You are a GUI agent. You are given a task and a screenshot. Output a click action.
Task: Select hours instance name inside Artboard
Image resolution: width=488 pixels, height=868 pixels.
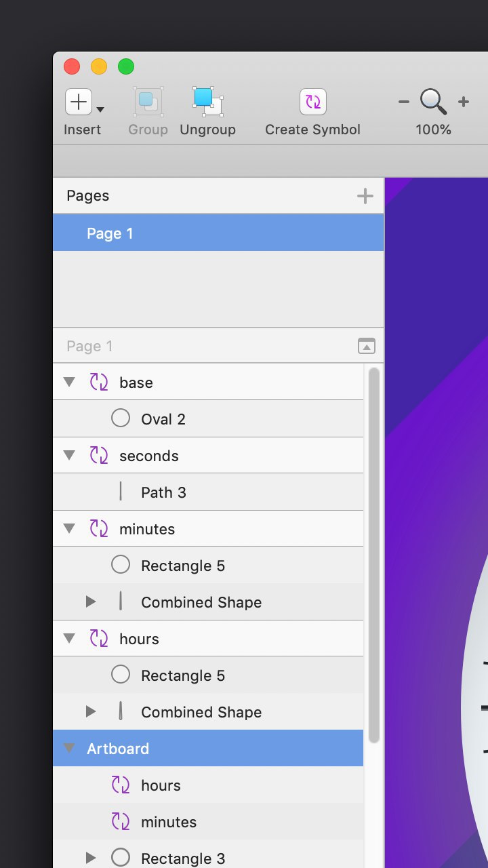click(x=161, y=785)
